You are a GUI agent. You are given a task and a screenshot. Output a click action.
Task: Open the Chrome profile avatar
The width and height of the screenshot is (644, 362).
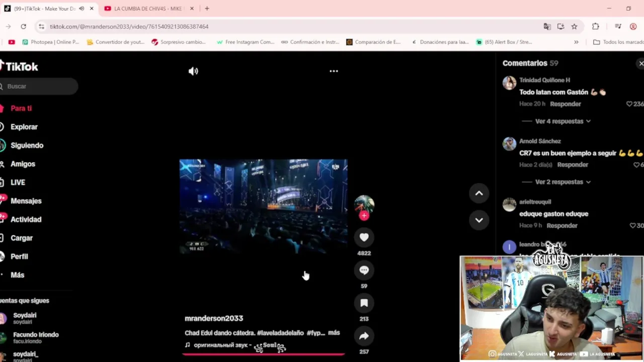point(633,27)
